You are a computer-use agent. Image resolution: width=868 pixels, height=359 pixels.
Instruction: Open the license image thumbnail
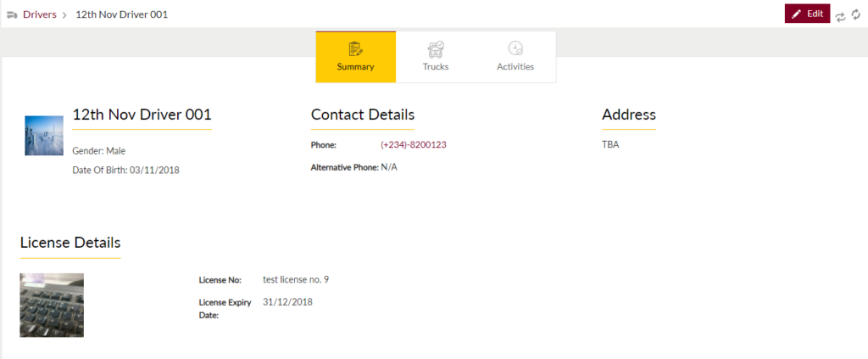pyautogui.click(x=52, y=306)
